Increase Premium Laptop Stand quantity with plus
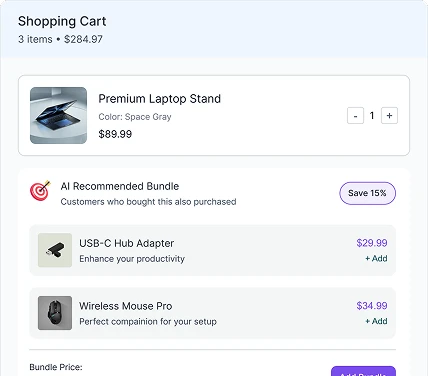The width and height of the screenshot is (428, 376). [389, 116]
